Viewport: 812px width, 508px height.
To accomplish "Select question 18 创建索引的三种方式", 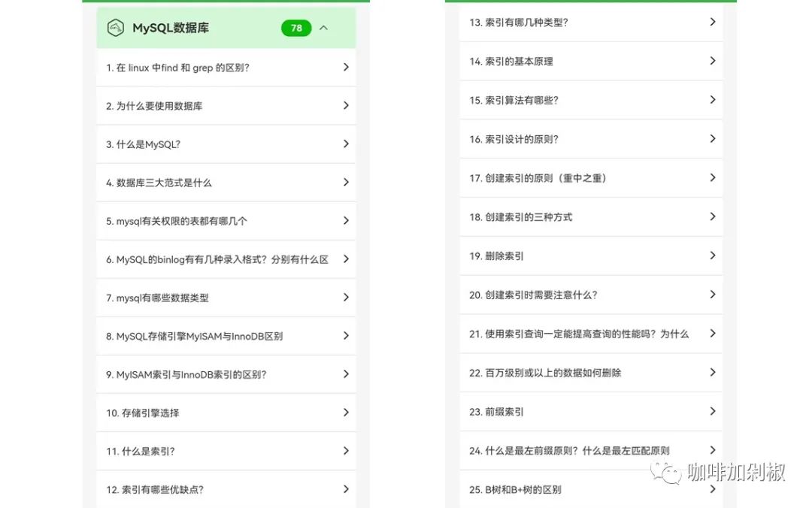I will [591, 217].
